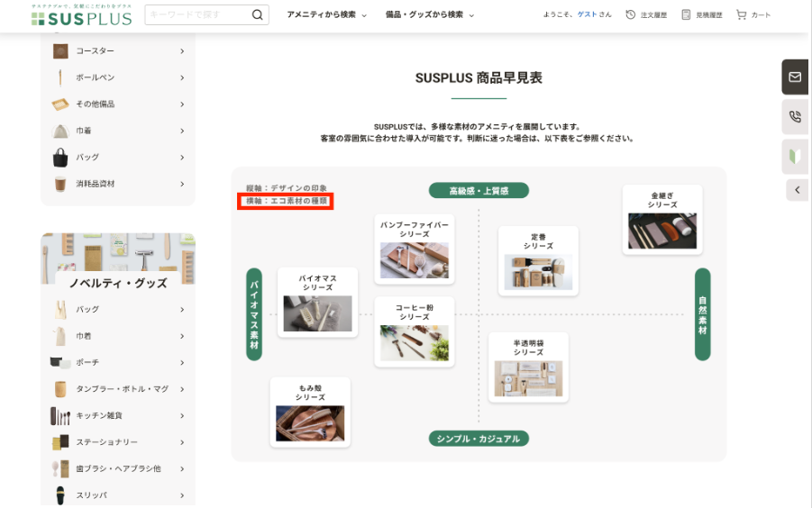Viewport: 812px width, 508px height.
Task: Click the ノベルティ・グッズ banner image
Action: click(118, 259)
